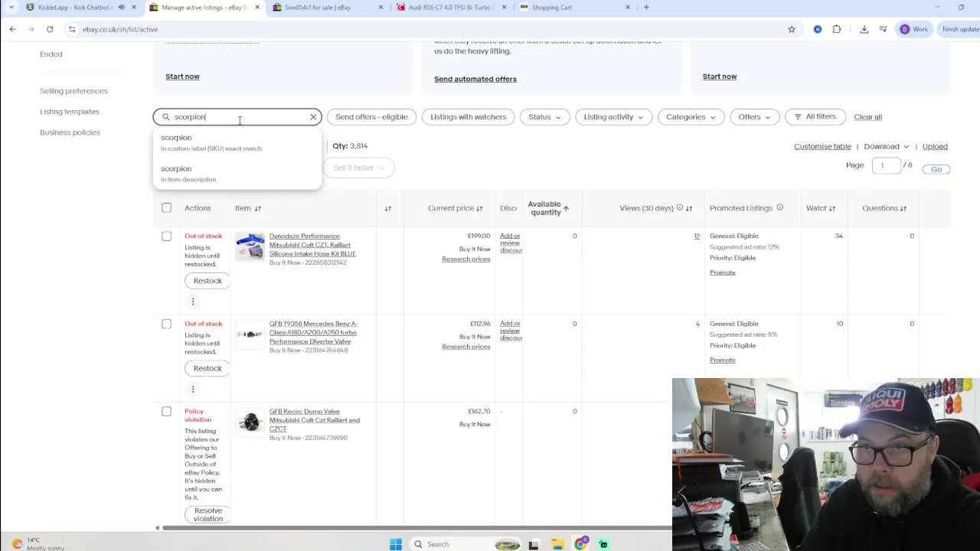Viewport: 980px width, 551px height.
Task: Toggle Send offers - eligible filter
Action: [371, 117]
